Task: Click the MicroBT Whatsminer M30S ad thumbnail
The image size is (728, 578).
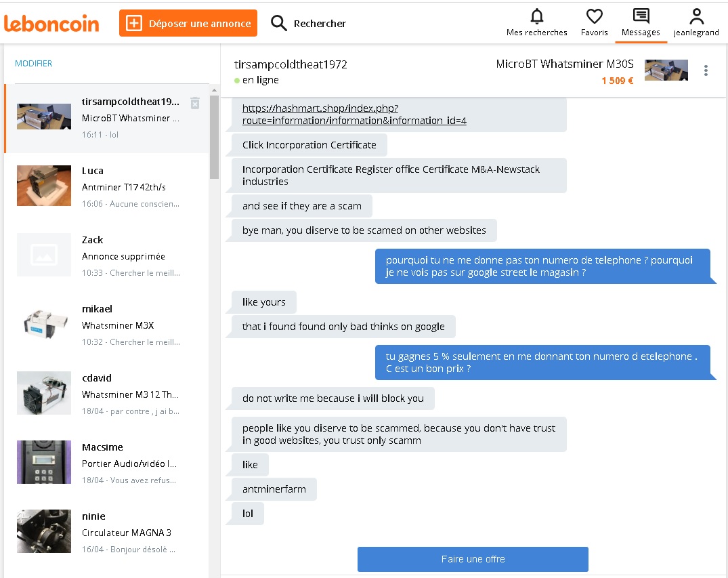Action: point(666,70)
